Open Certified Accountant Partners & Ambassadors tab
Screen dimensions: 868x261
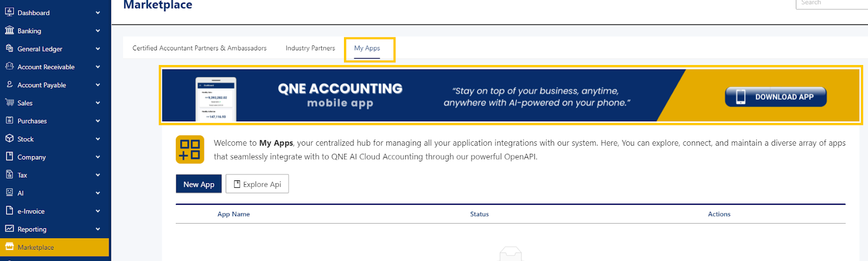[x=200, y=48]
